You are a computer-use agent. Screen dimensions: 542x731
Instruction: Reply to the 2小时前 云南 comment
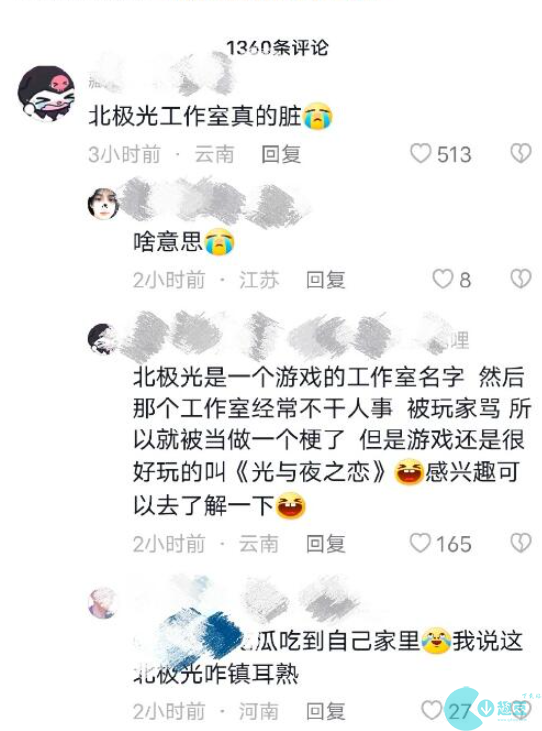click(325, 544)
